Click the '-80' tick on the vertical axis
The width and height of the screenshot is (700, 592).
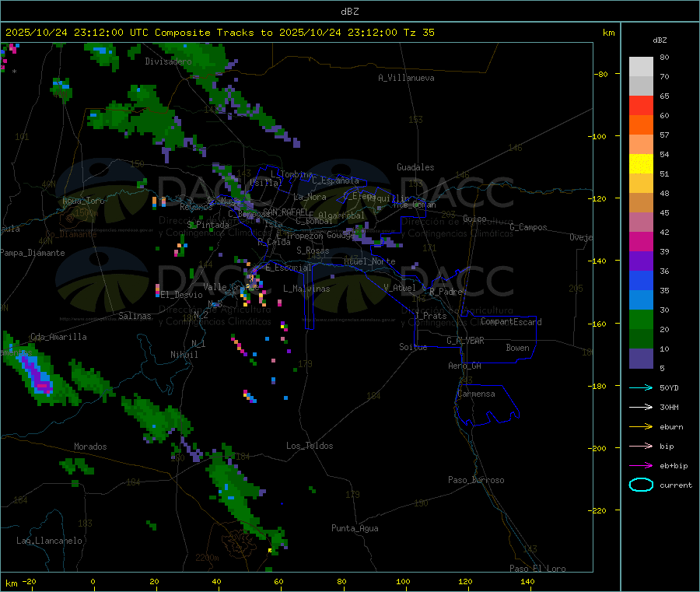click(x=600, y=74)
